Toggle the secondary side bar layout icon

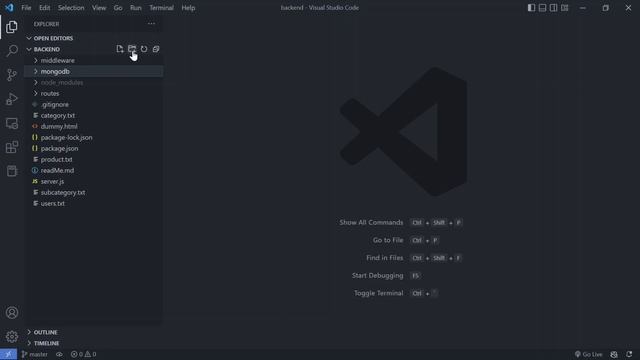pyautogui.click(x=553, y=8)
